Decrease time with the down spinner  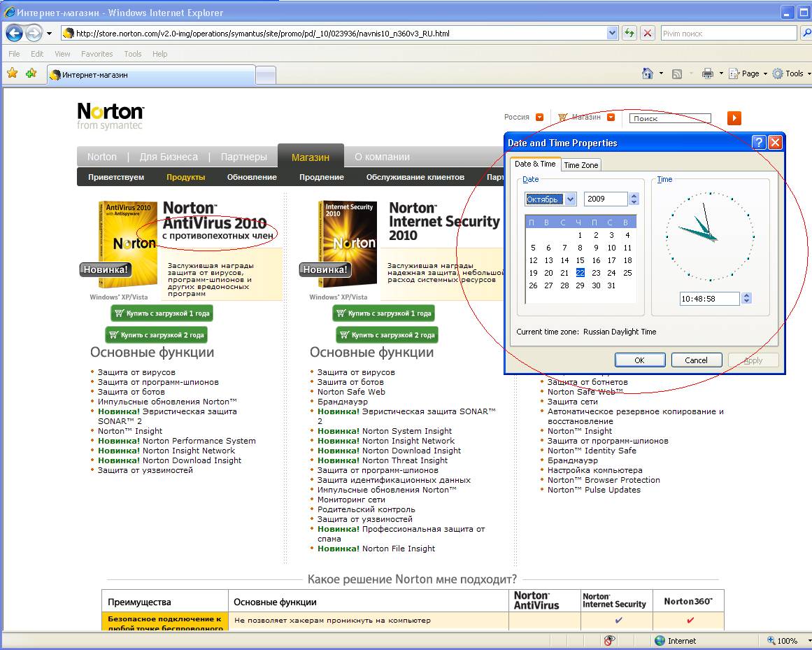click(746, 302)
